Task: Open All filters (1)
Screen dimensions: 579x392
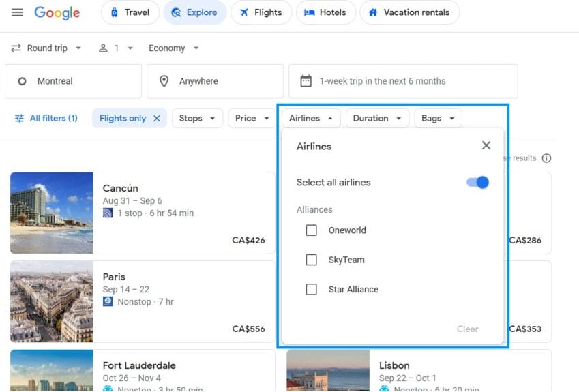Action: [x=46, y=119]
